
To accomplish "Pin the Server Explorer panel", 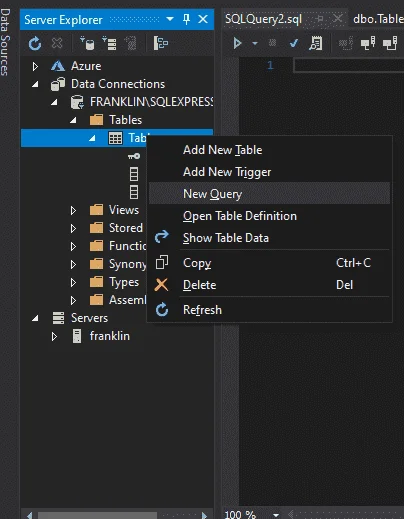I will point(187,19).
